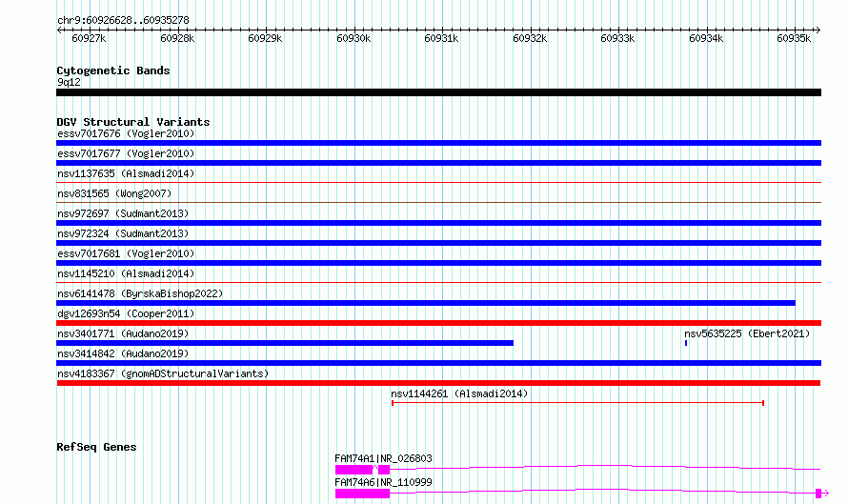The height and width of the screenshot is (504, 848).
Task: Open the nsv1137635 (Alsmadi2014) variant
Action: 438,182
